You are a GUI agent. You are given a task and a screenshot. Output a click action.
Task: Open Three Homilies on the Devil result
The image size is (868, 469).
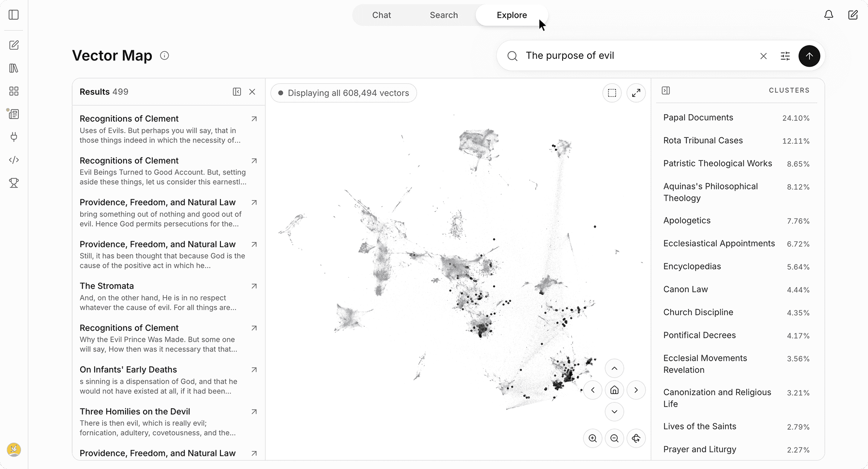[168, 422]
